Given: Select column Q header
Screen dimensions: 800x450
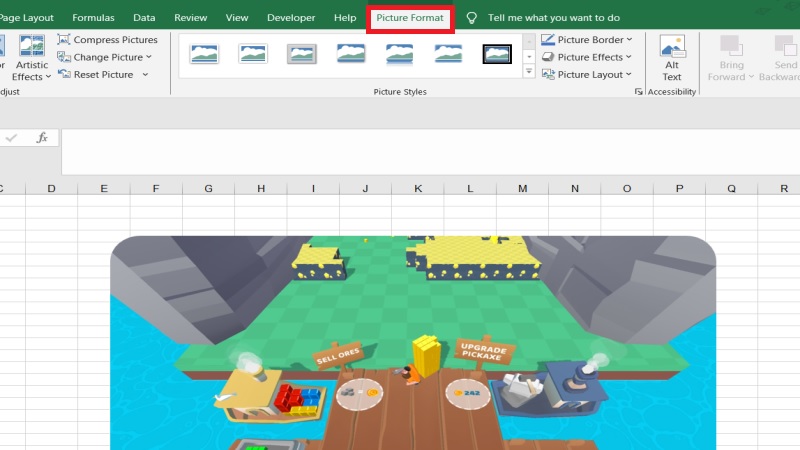Looking at the screenshot, I should tap(732, 188).
